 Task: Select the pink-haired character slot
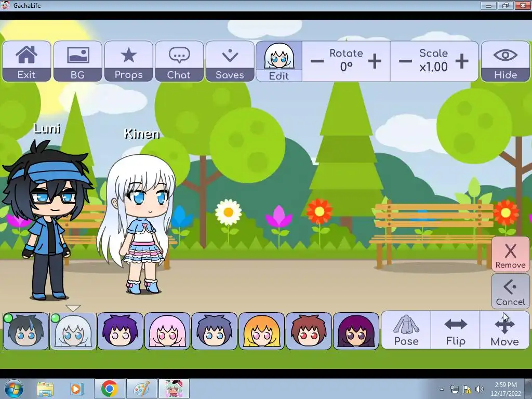(x=167, y=331)
